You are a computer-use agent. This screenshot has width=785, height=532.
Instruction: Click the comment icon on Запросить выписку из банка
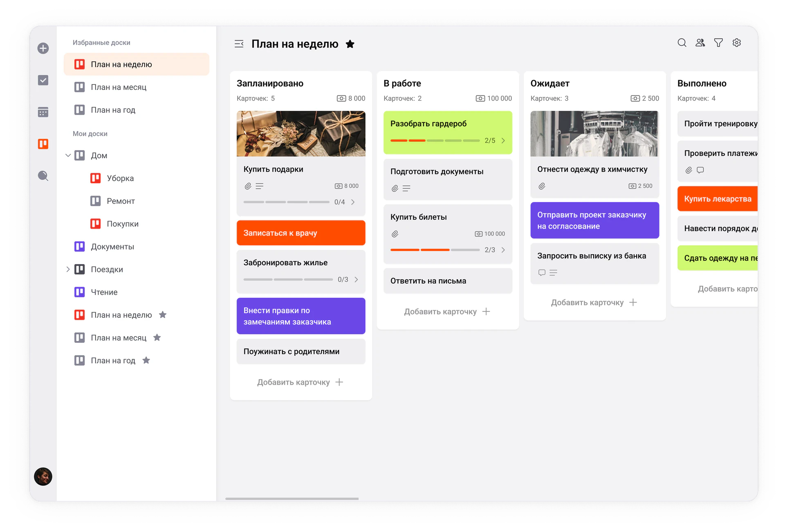[x=542, y=272]
